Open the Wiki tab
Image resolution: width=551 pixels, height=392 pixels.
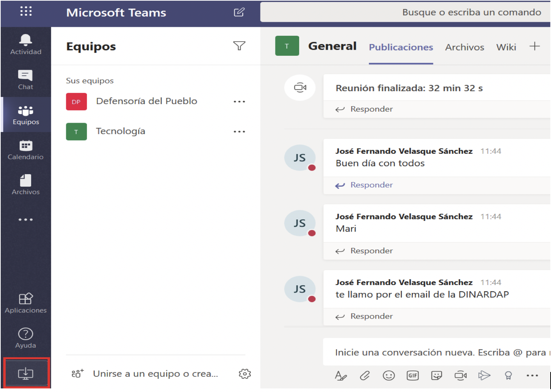pos(506,47)
